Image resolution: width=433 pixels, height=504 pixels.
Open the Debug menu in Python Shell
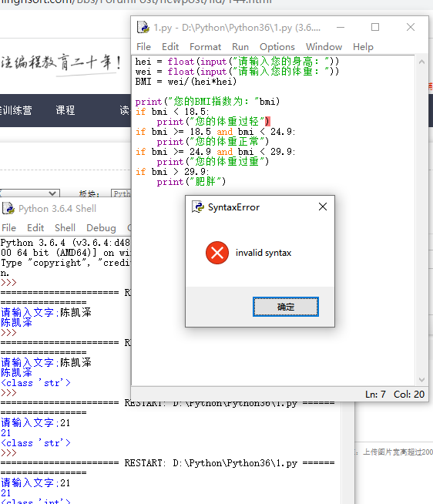(x=101, y=228)
